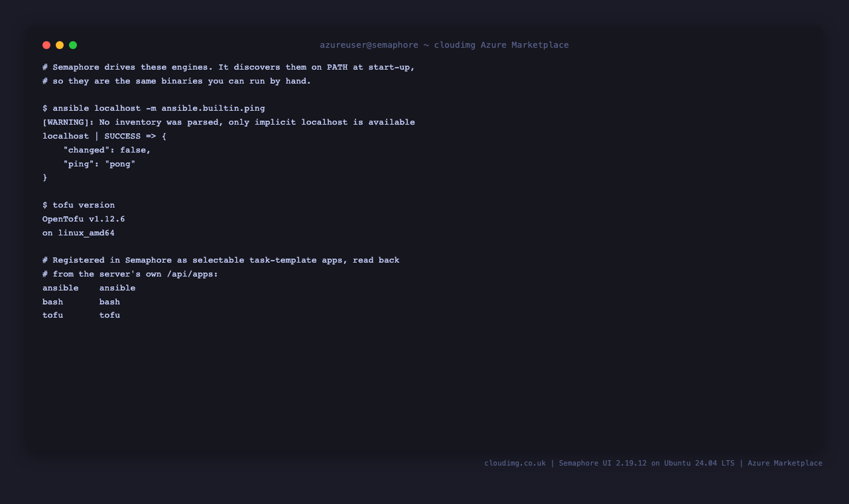Click the closing brace line '}'
This screenshot has height=504, width=849.
click(x=45, y=178)
